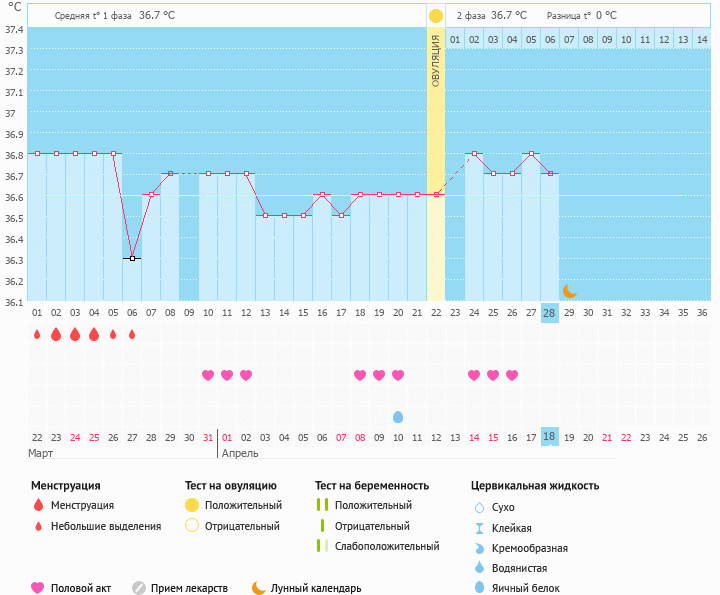
Task: Click the blue egg white drop on April 10
Action: coord(398,416)
